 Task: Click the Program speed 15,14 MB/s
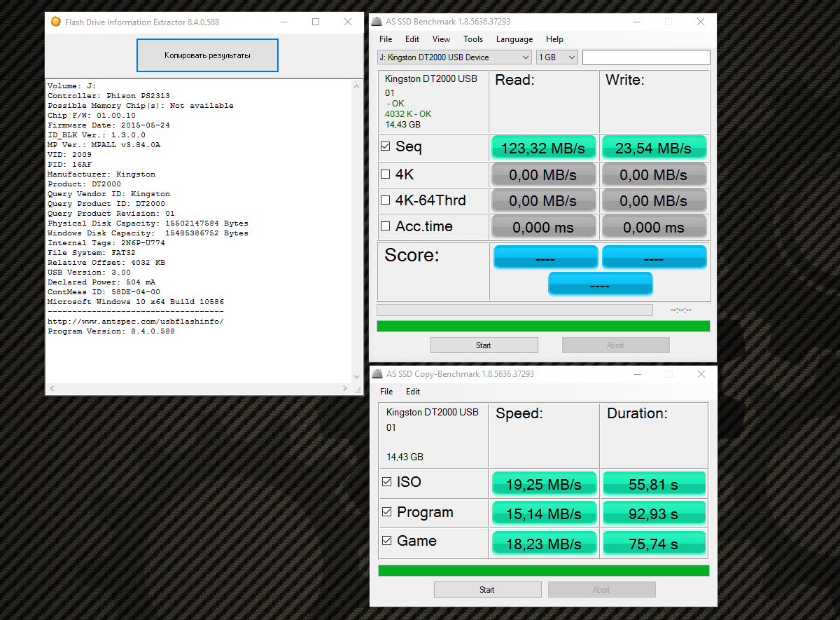544,514
